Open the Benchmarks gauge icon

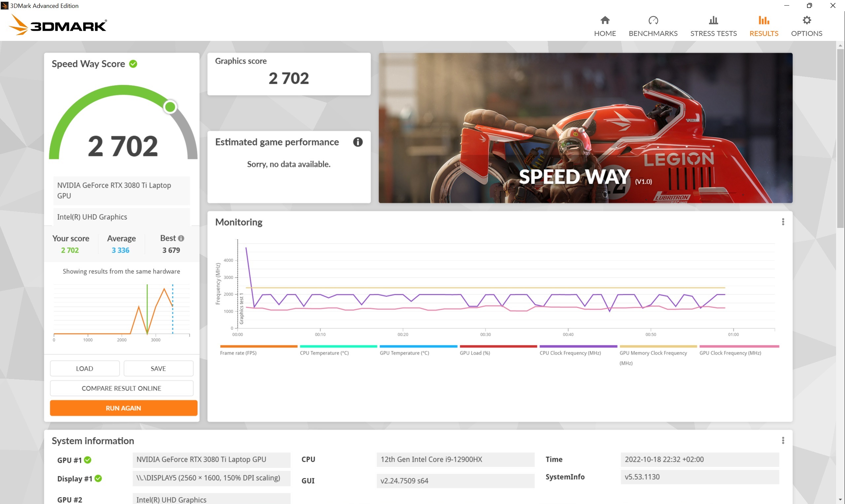pyautogui.click(x=653, y=20)
